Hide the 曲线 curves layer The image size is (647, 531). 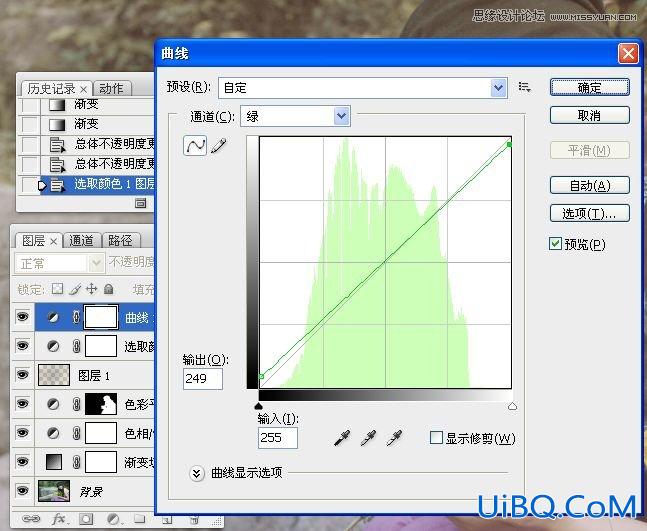(22, 317)
